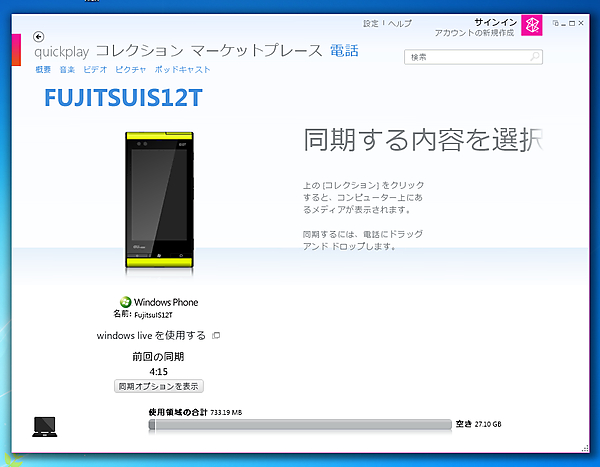Click the 空き 27.10 GB text
This screenshot has width=600, height=467.
(x=478, y=424)
